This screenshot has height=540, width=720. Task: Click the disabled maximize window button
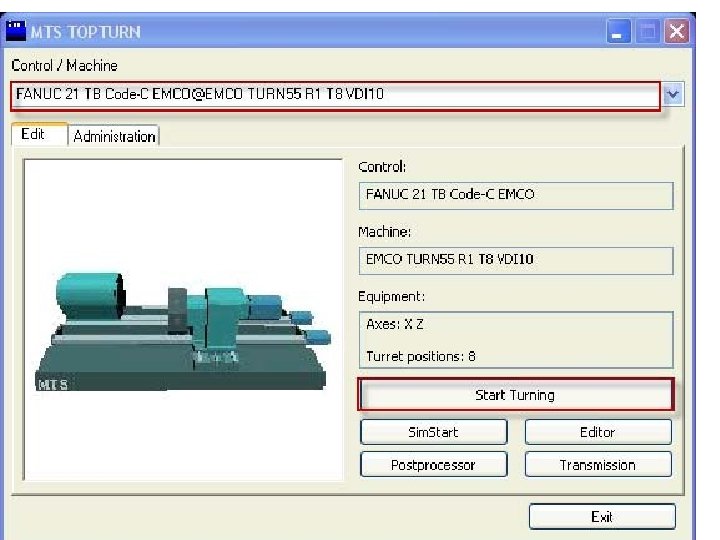(x=647, y=32)
